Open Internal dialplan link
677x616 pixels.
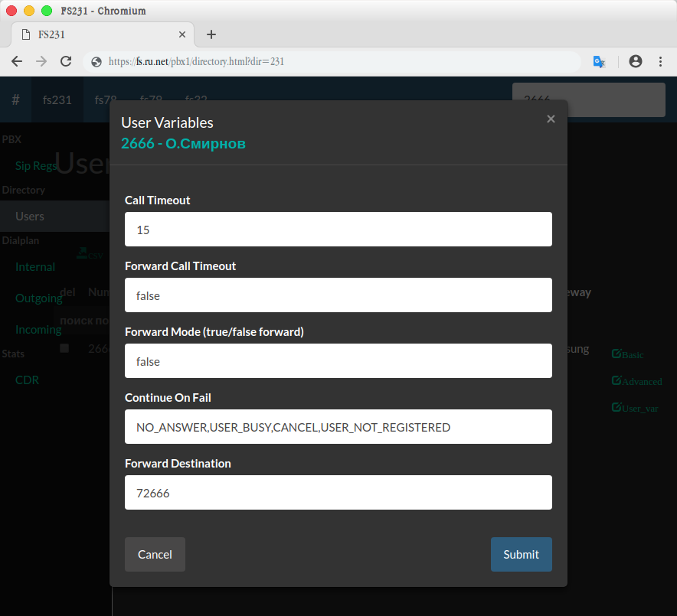coord(35,266)
